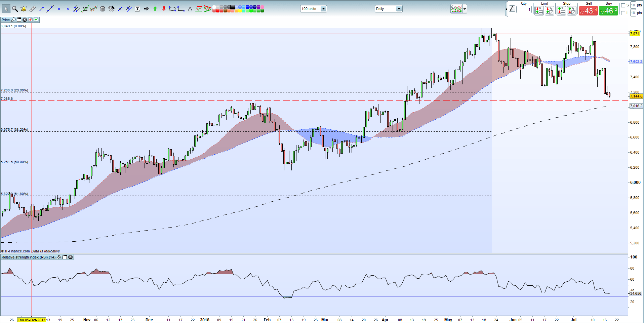Click first Limit order icon

(539, 11)
